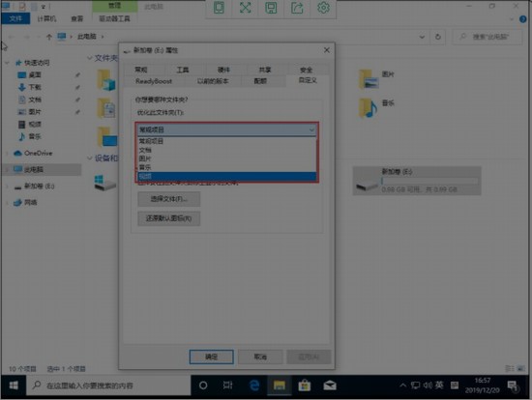Choose 文档 in the dropdown list
532x400 pixels.
pyautogui.click(x=226, y=150)
